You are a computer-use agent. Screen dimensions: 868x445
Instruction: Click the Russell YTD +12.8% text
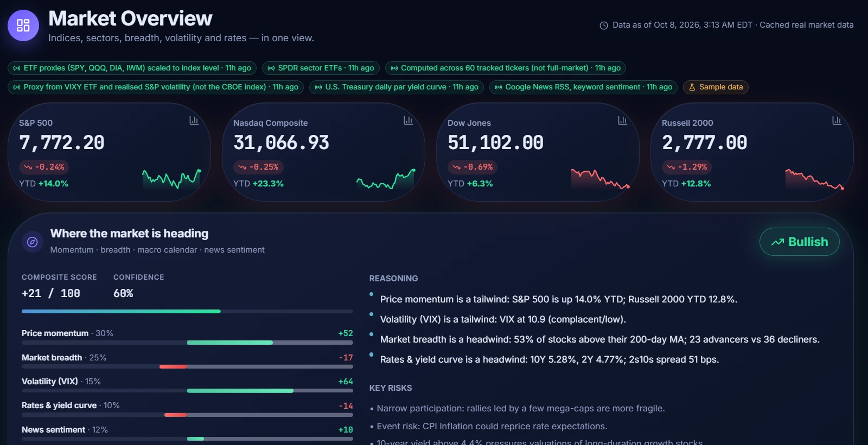pyautogui.click(x=686, y=184)
